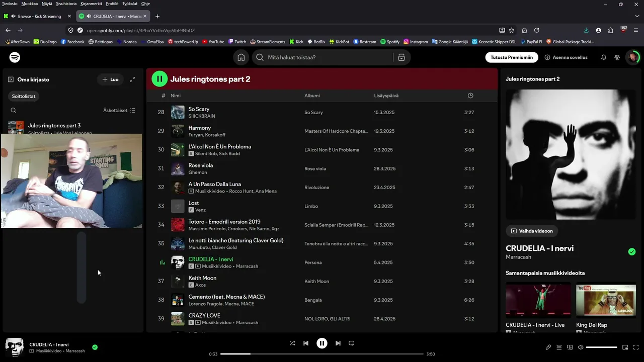This screenshot has width=644, height=362.
Task: Open Muokkaa menu
Action: click(x=30, y=4)
